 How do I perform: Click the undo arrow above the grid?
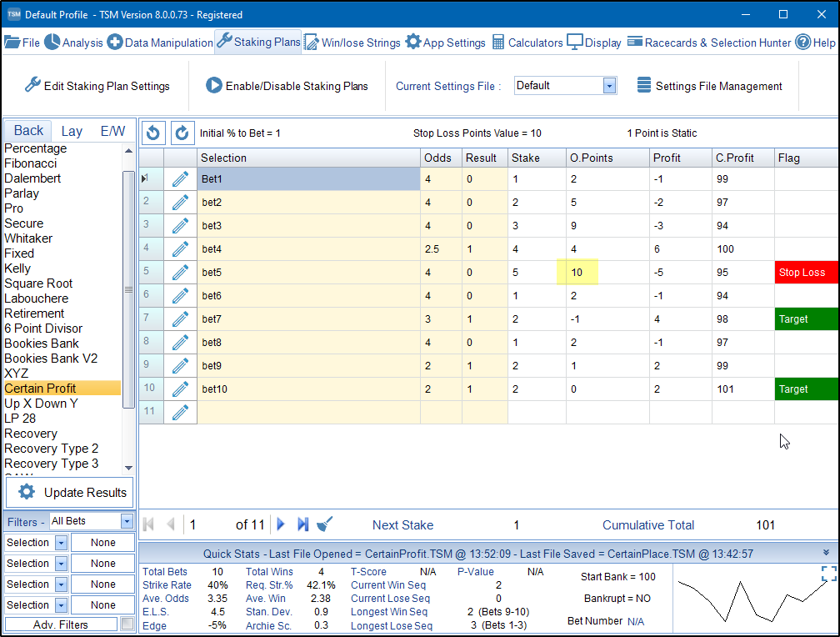(153, 133)
